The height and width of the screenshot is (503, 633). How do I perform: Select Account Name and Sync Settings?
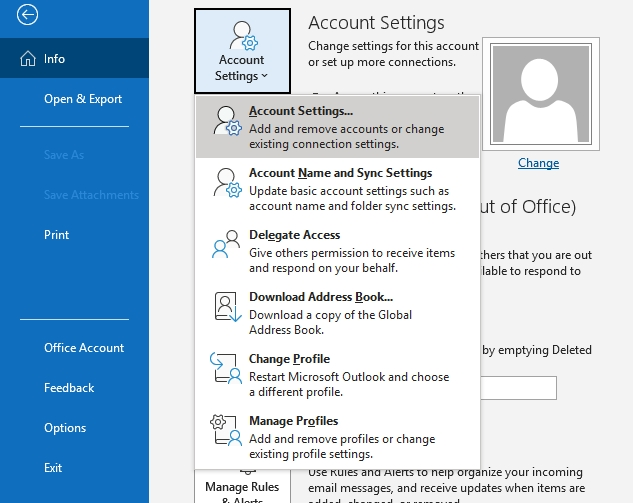tap(337, 189)
